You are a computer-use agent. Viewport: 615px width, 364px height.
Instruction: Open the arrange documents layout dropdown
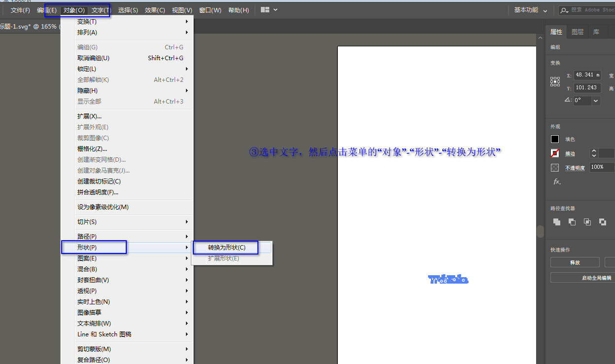click(269, 10)
